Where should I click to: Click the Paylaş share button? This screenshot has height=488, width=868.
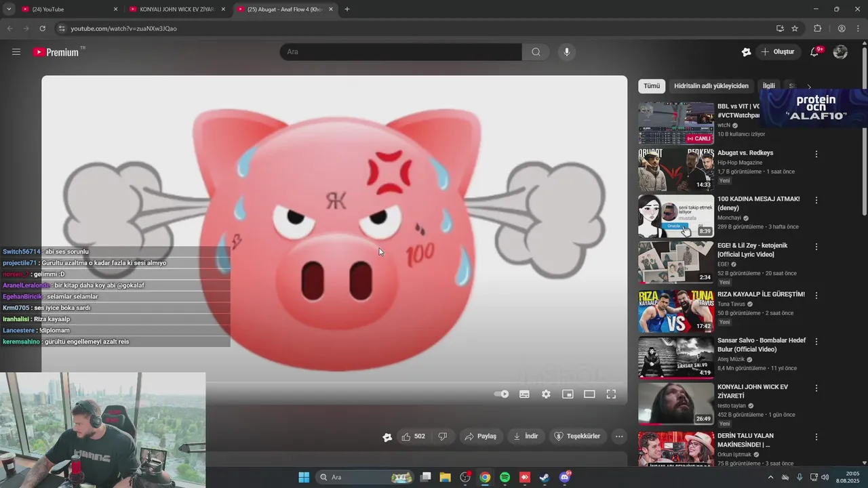pos(480,436)
